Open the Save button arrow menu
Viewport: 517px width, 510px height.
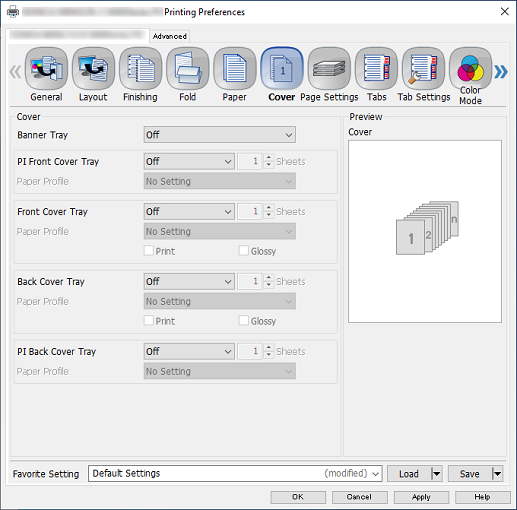pyautogui.click(x=497, y=474)
